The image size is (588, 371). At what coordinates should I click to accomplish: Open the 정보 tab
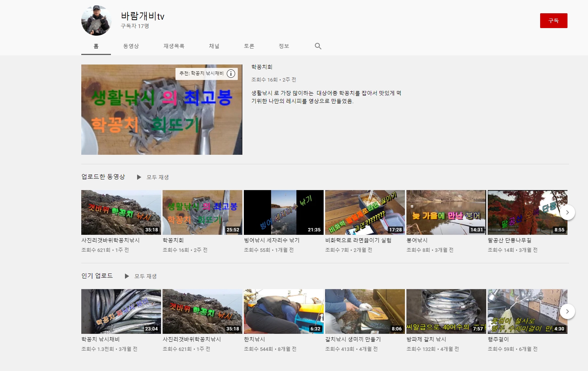(284, 46)
